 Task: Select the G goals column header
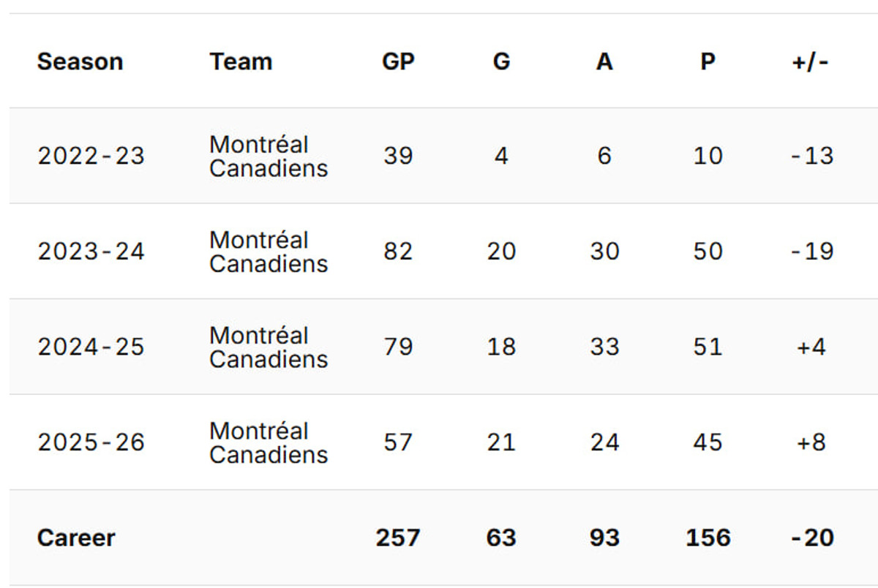pos(501,61)
